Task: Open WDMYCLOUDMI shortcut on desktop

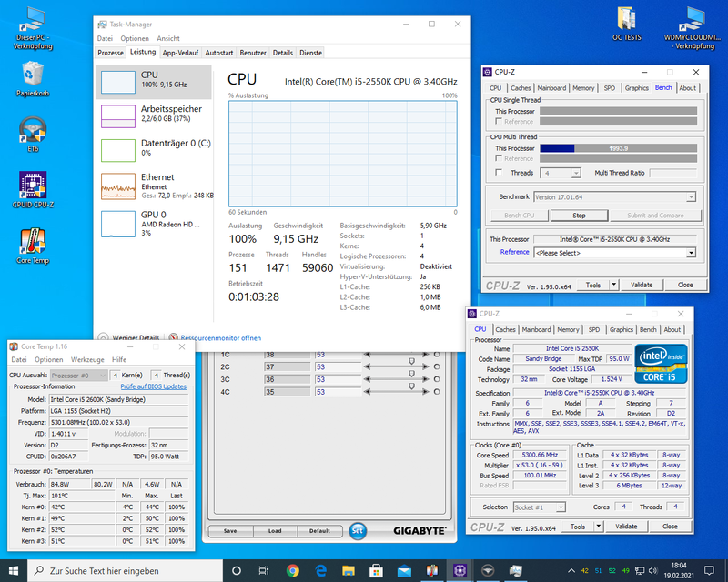Action: (x=694, y=29)
